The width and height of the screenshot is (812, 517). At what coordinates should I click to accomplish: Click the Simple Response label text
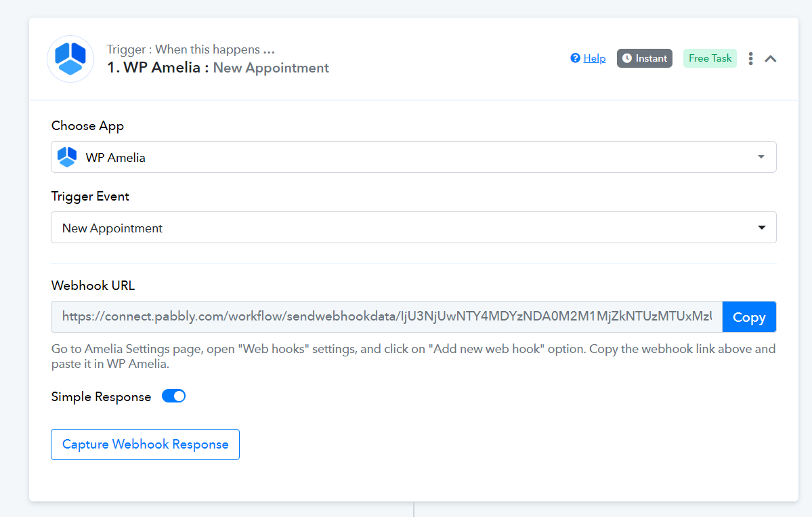click(x=102, y=397)
